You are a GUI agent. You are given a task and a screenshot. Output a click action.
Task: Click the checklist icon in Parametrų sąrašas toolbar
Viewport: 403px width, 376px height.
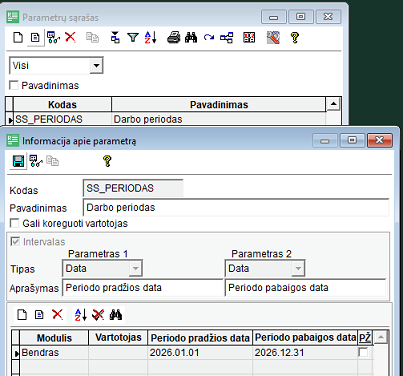coord(53,37)
